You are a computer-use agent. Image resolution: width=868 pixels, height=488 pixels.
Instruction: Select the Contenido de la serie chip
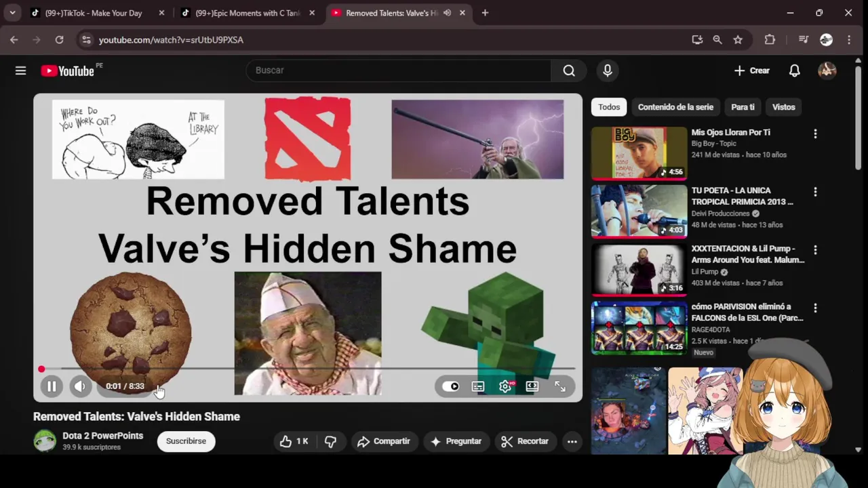coord(675,107)
